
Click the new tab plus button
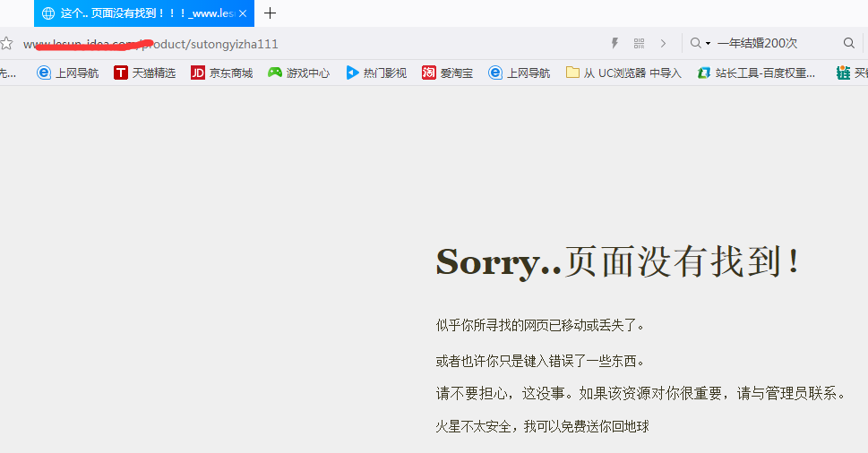tap(271, 13)
